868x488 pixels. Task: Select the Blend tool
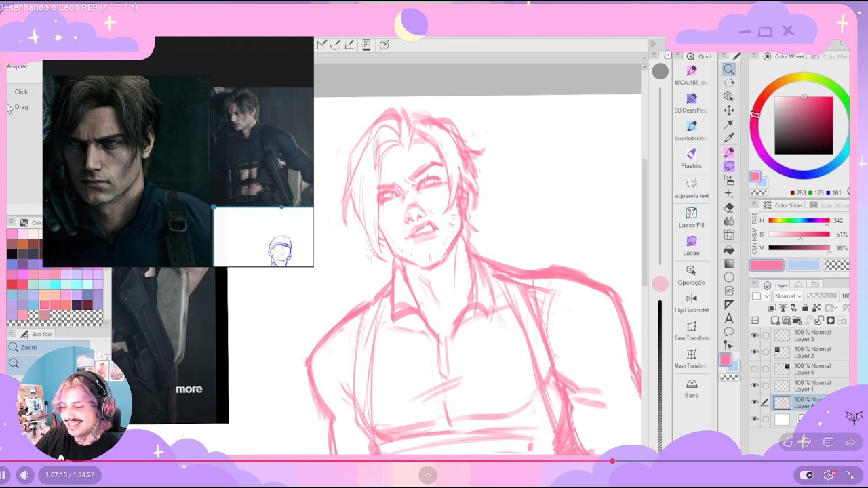click(x=729, y=221)
